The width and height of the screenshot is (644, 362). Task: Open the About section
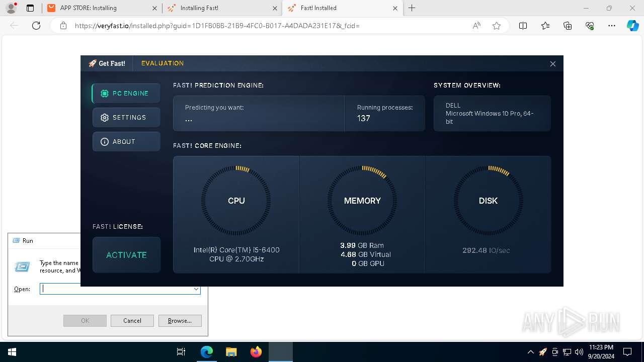pyautogui.click(x=126, y=142)
